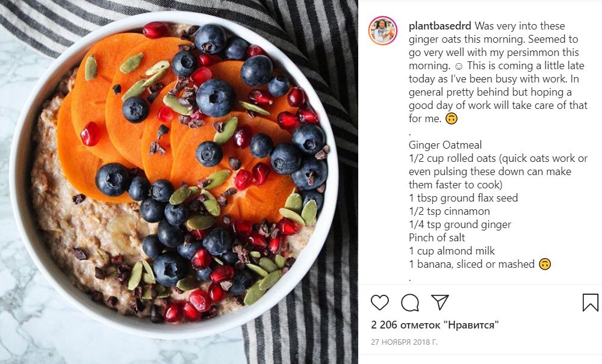
Task: Click the smiley emoji after "this morning."
Action: tap(458, 66)
